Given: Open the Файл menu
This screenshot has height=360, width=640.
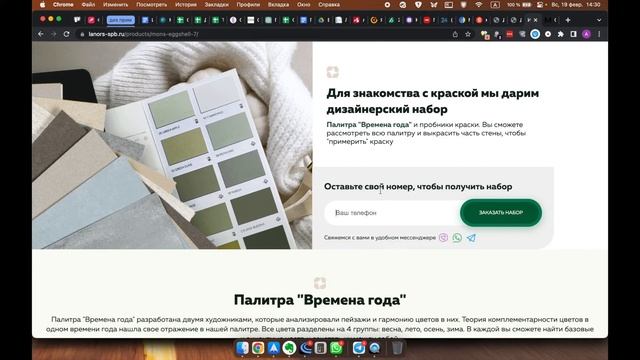Looking at the screenshot, I should pos(88,5).
